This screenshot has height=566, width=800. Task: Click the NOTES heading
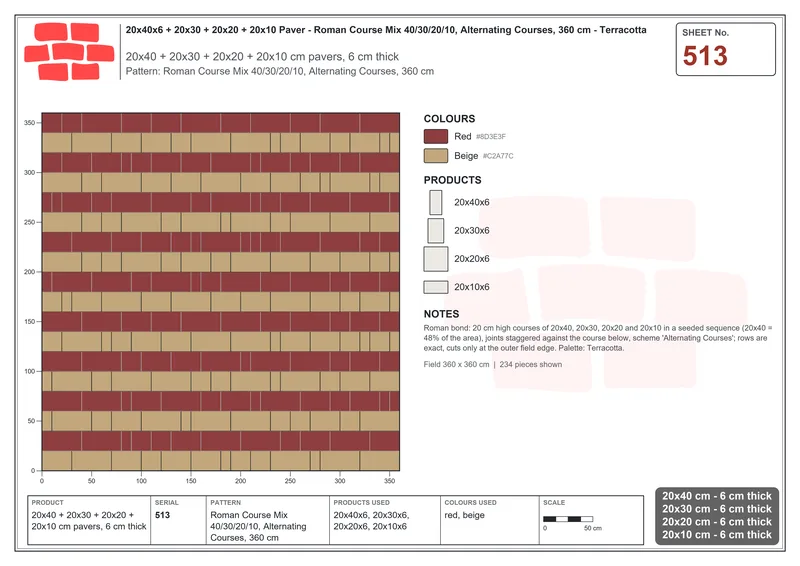click(x=441, y=314)
